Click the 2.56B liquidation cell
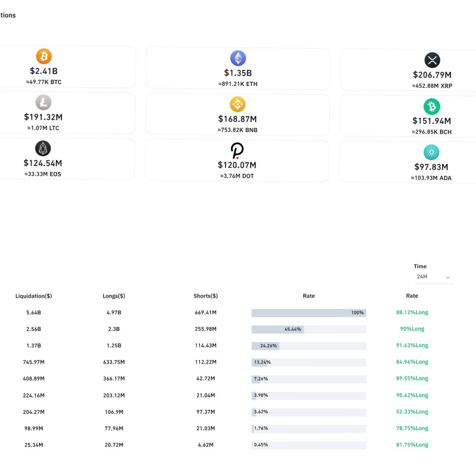Viewport: 476px width, 476px height. [34, 329]
